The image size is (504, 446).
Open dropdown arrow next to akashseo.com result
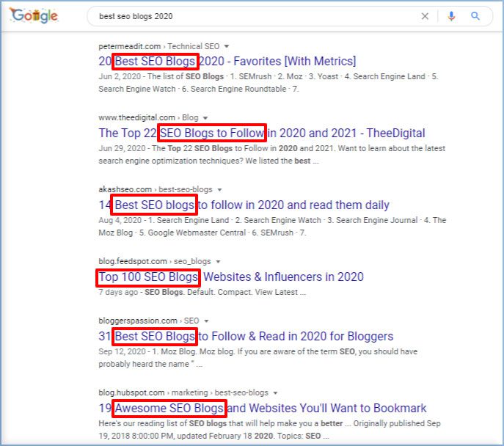[219, 189]
